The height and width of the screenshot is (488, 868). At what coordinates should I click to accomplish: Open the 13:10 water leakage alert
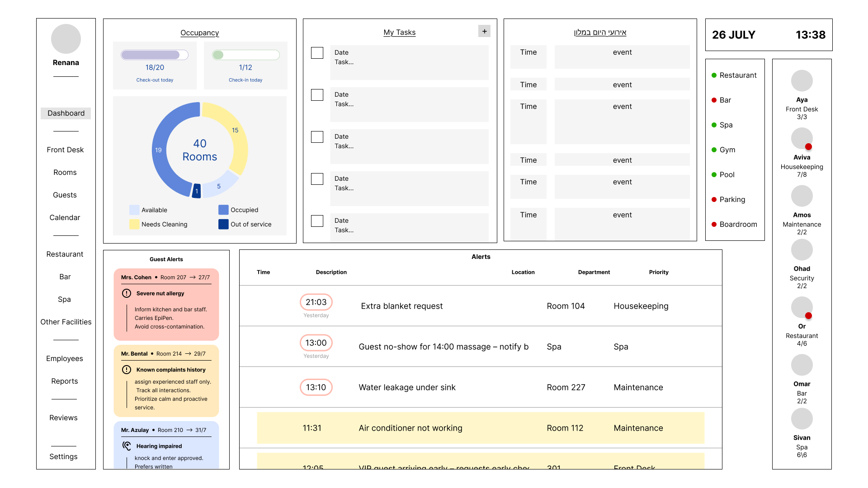point(406,387)
